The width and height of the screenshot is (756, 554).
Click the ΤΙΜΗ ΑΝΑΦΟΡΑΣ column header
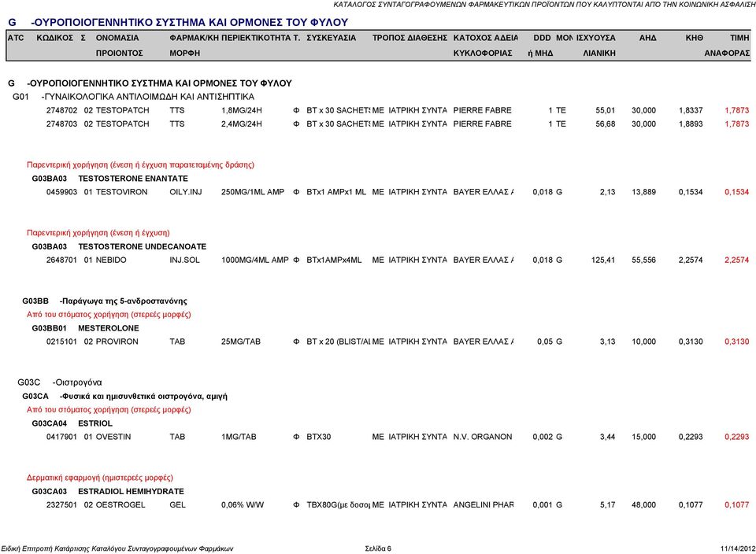(727, 46)
